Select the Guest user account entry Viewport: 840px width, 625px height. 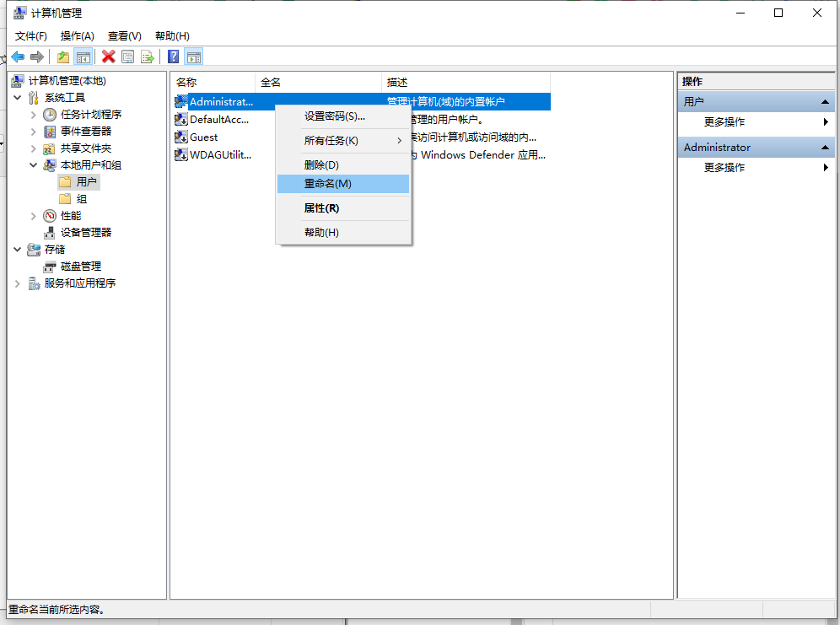pyautogui.click(x=203, y=137)
